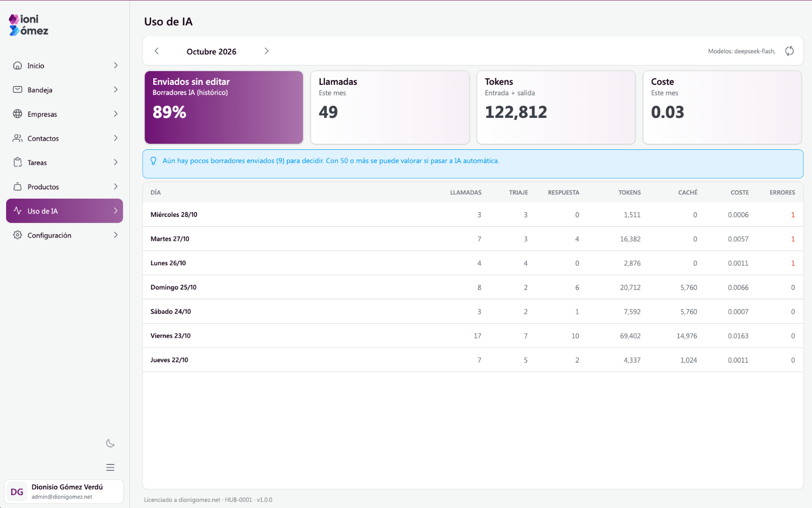Open Dionisio Gómez Verdú user profile

pyautogui.click(x=64, y=492)
